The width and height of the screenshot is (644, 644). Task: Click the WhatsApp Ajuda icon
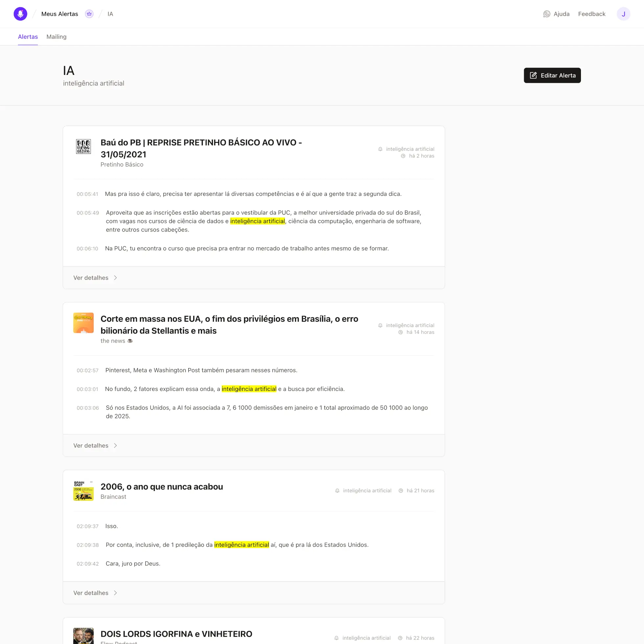point(547,14)
